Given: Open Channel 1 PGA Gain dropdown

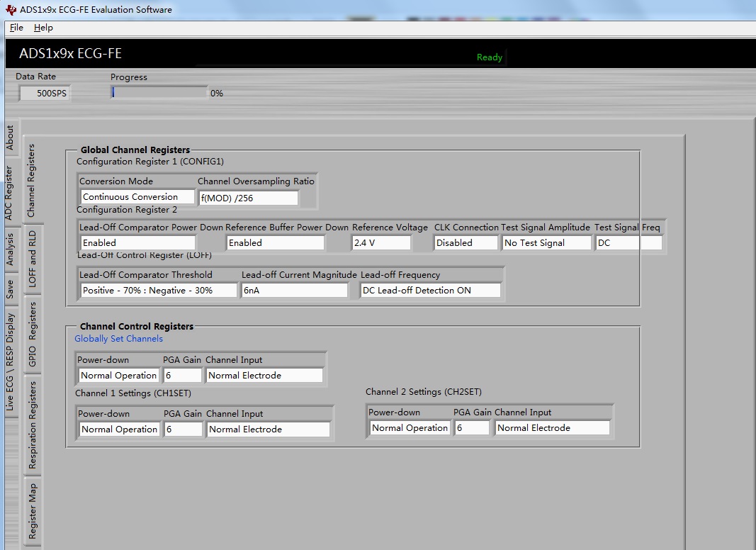Looking at the screenshot, I should [184, 430].
